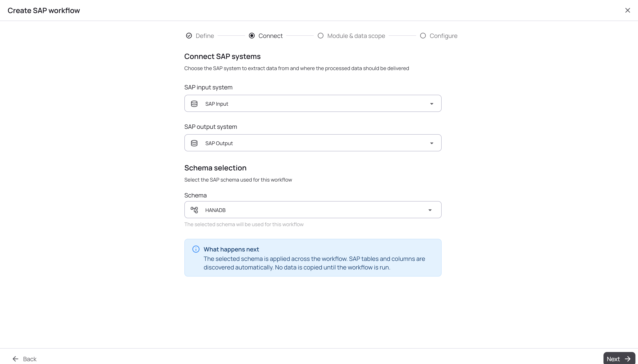This screenshot has width=638, height=364.
Task: Open the Configure step label
Action: [x=443, y=36]
